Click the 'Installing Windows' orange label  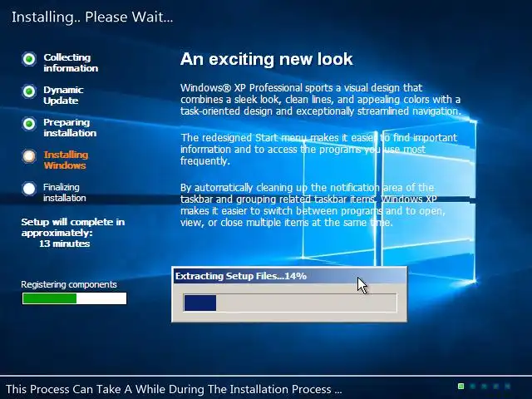pyautogui.click(x=66, y=160)
